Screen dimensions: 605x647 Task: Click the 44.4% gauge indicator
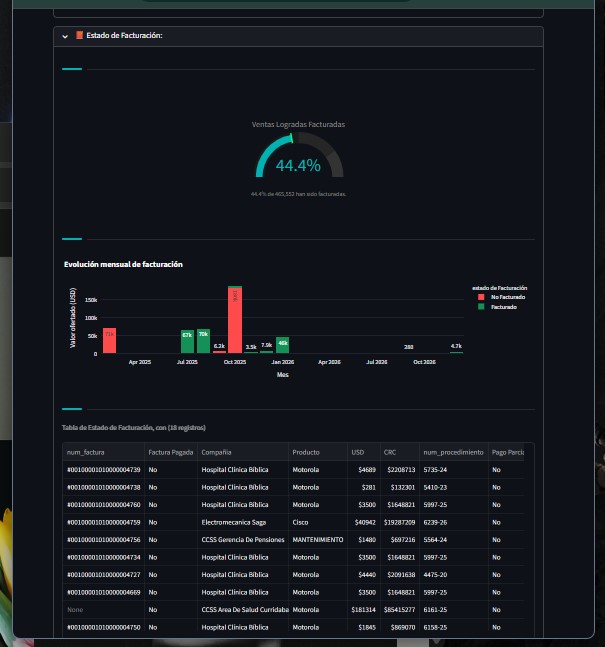pyautogui.click(x=298, y=165)
